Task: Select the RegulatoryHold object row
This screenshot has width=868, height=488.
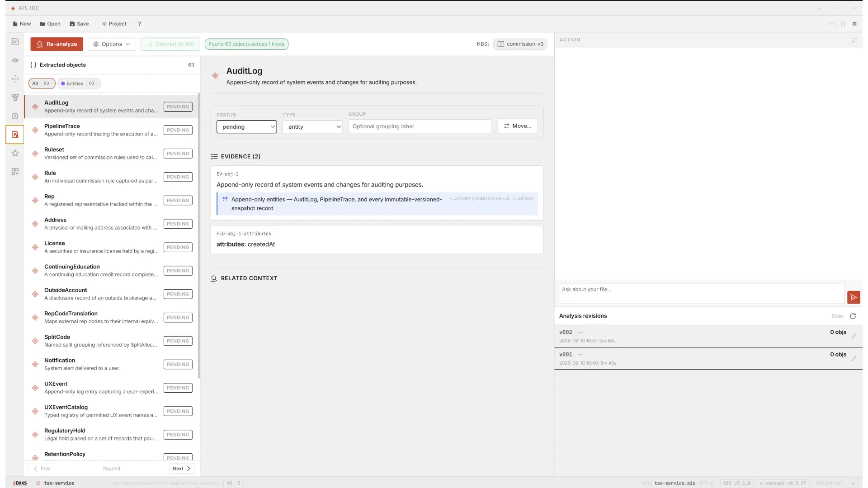Action: (111, 435)
